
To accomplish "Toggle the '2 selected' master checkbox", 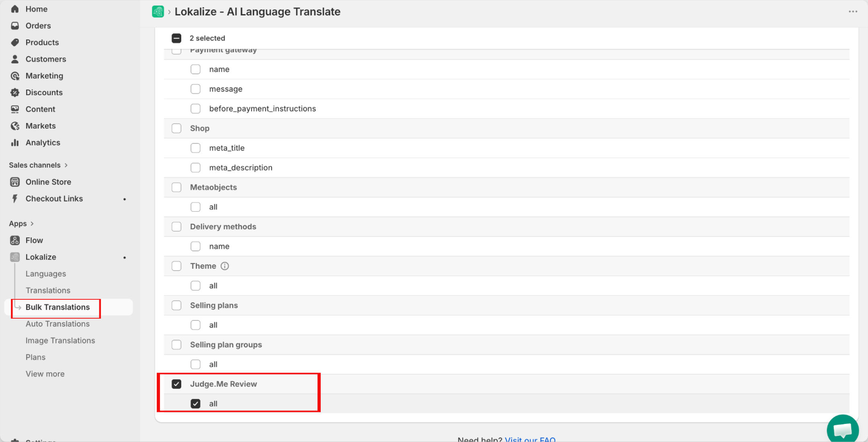I will click(x=176, y=38).
